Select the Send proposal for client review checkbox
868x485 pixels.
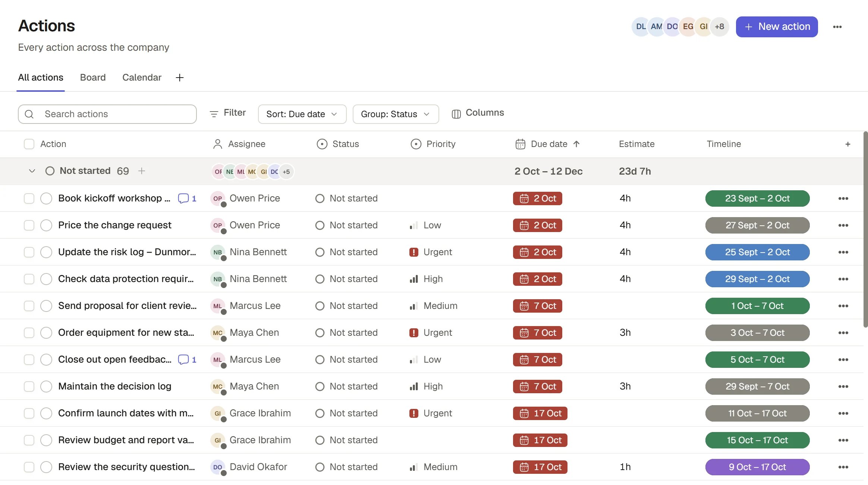(x=29, y=306)
